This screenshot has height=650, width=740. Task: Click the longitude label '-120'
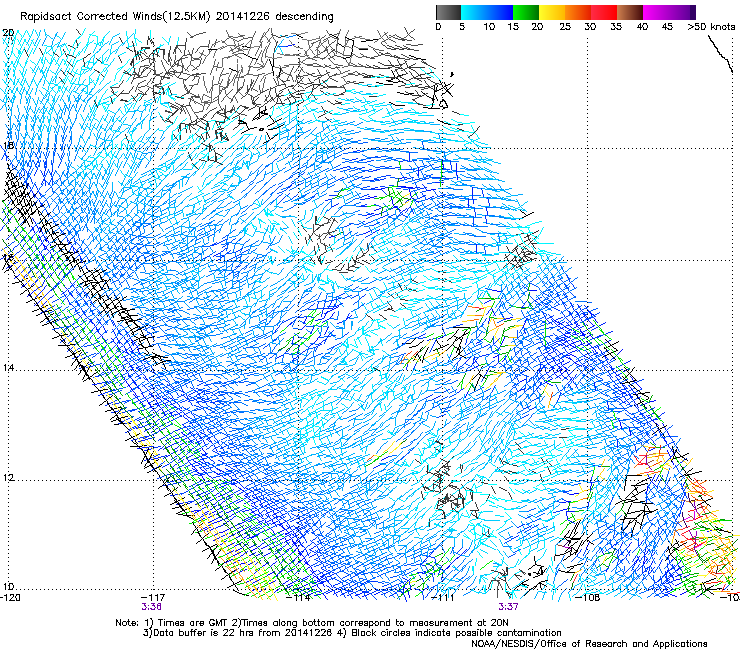[10, 597]
